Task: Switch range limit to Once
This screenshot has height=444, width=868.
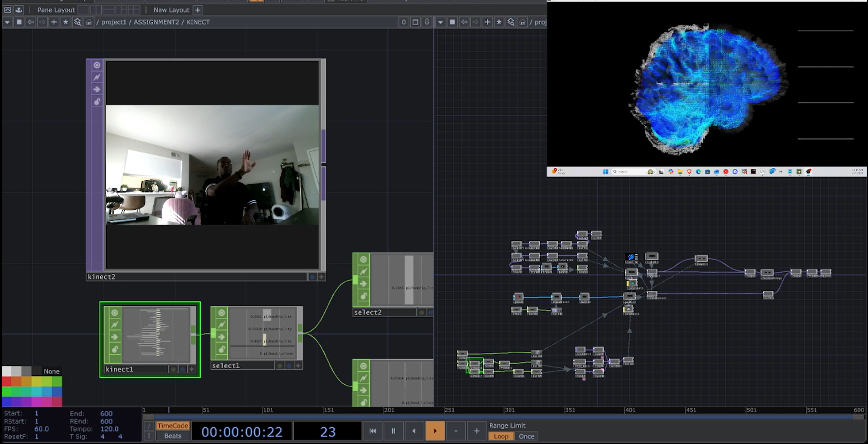Action: click(x=526, y=436)
